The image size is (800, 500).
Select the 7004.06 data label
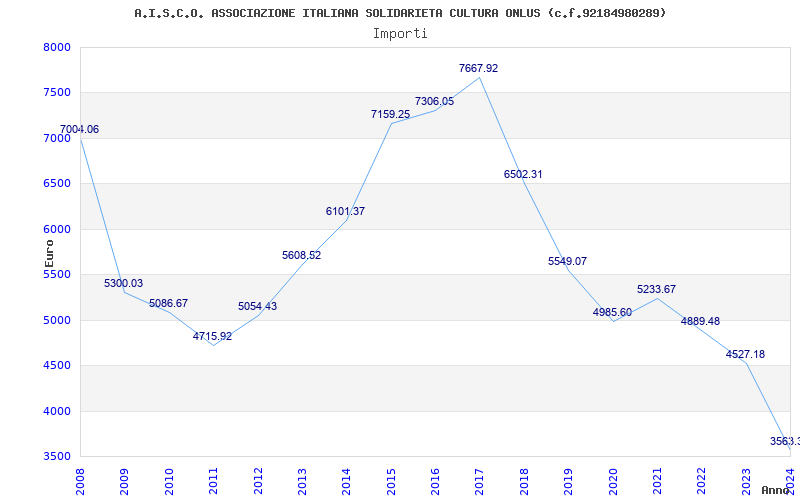(80, 130)
